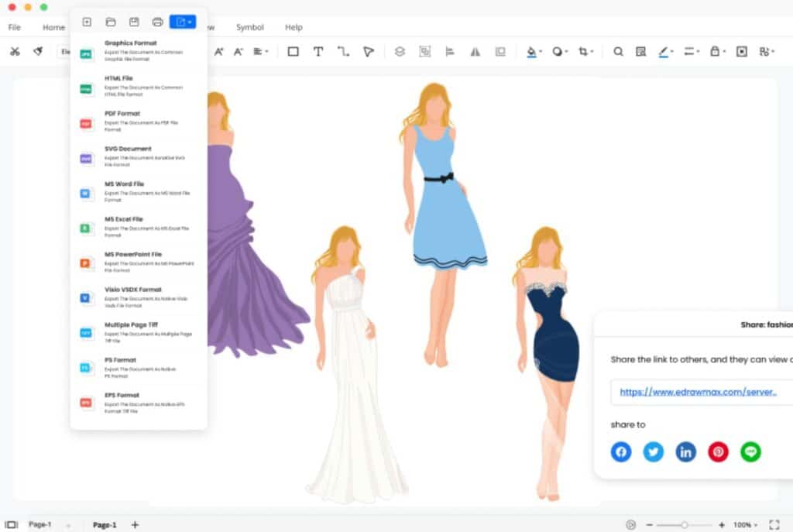Select Graphics Format export option
The height and width of the screenshot is (532, 793).
(138, 51)
